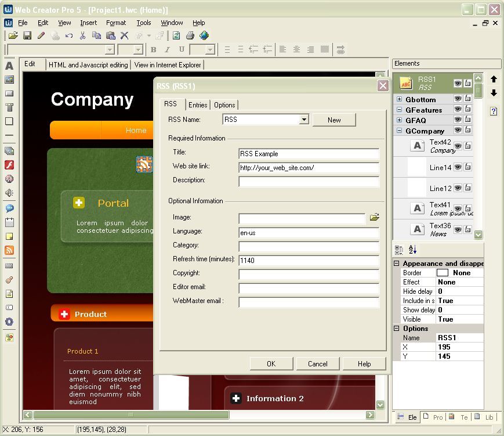This screenshot has height=436, width=504.
Task: Toggle visibility eye for Gbottom
Action: [x=458, y=99]
